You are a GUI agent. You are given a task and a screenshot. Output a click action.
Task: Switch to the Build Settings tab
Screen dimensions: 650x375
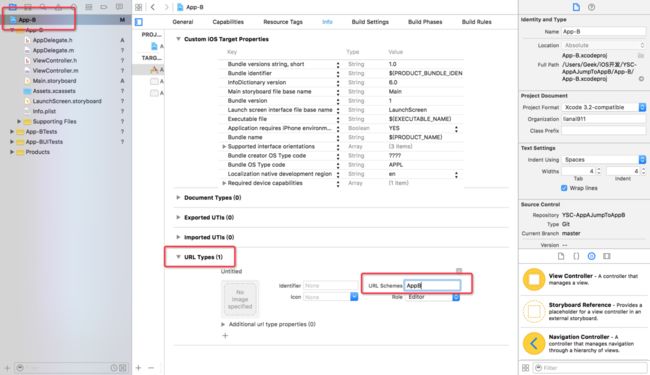(x=370, y=22)
